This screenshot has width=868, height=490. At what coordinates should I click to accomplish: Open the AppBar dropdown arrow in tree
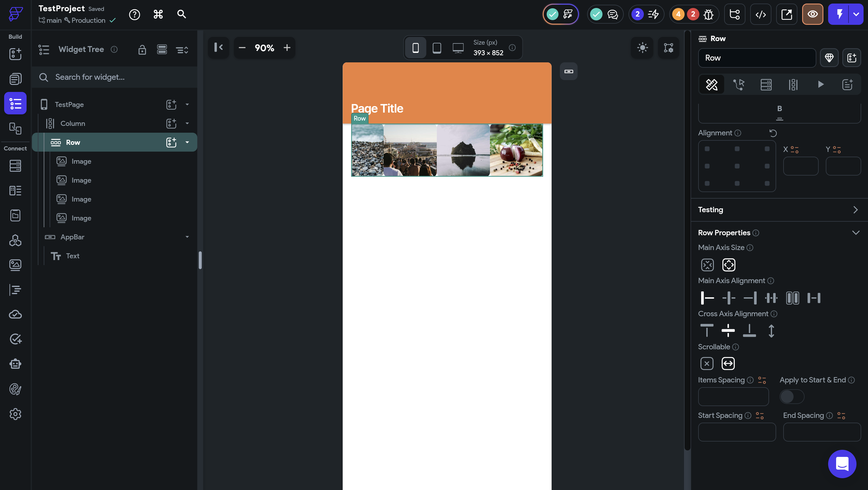(x=187, y=237)
